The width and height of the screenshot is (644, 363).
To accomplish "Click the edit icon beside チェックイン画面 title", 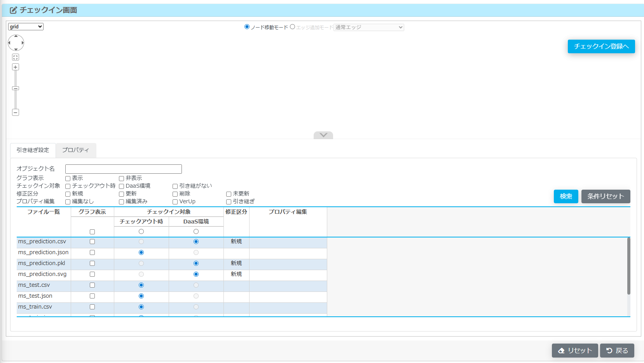I will (x=13, y=10).
